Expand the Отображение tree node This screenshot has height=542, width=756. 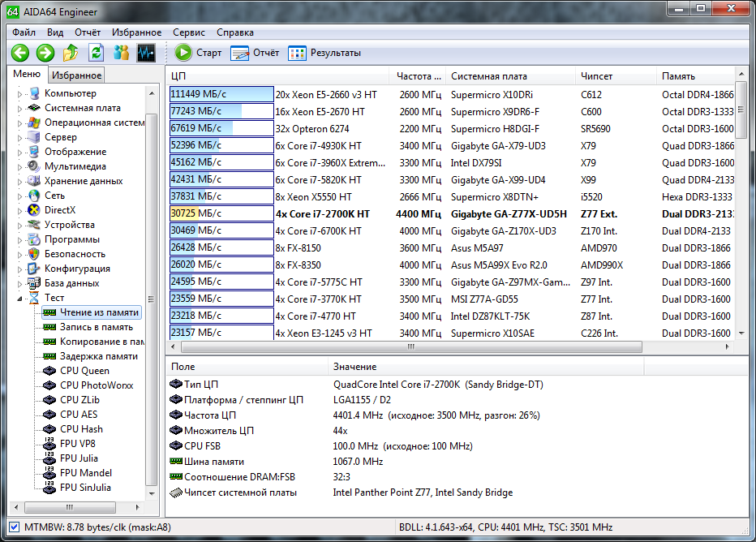tap(19, 153)
